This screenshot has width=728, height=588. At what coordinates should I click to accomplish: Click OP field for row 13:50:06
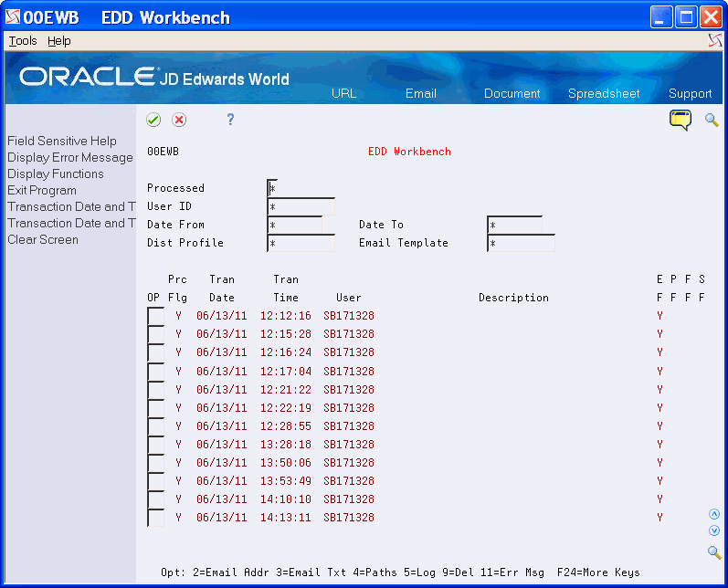tap(155, 463)
